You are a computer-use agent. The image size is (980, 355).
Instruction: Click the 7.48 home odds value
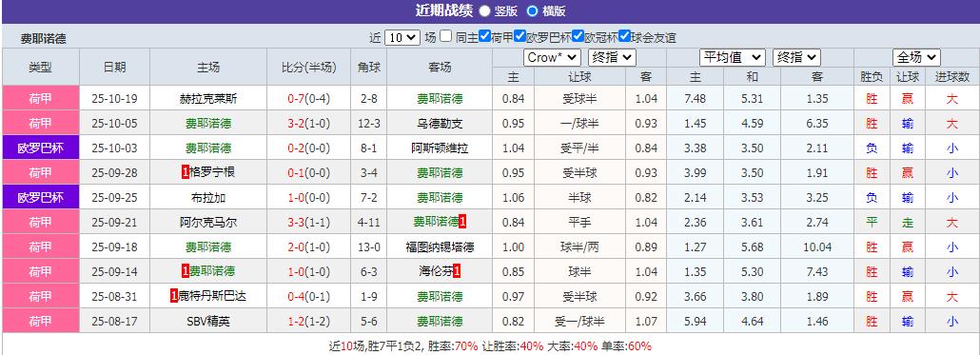tap(695, 99)
